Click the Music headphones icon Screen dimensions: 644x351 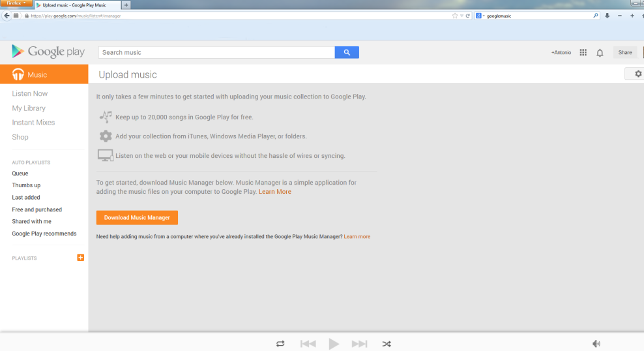coord(18,74)
